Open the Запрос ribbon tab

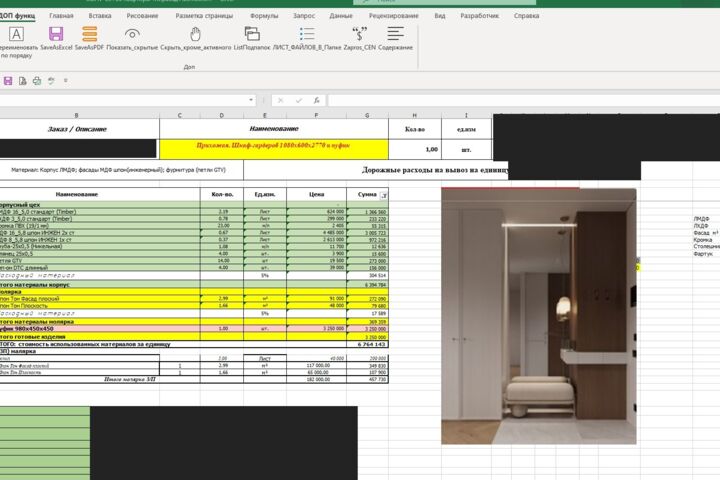304,16
